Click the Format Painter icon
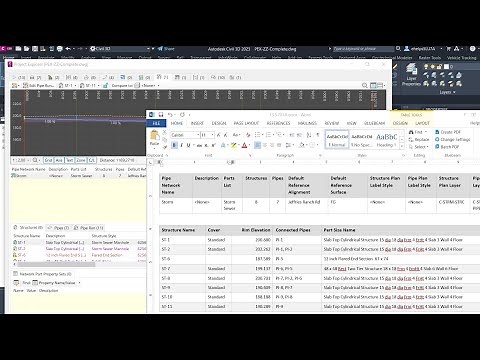The image size is (480, 360). 165,147
